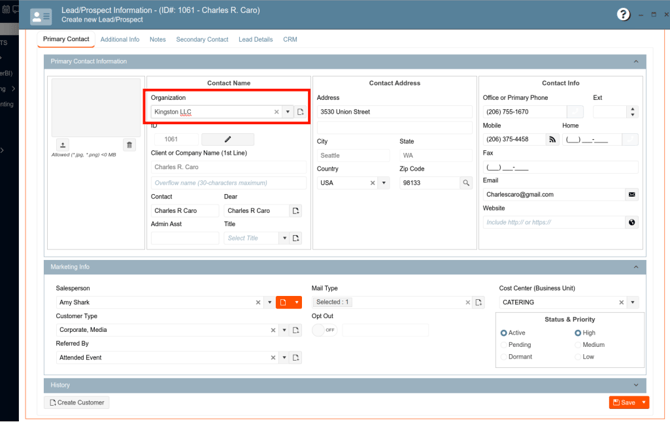Open the help question mark icon

click(x=623, y=14)
